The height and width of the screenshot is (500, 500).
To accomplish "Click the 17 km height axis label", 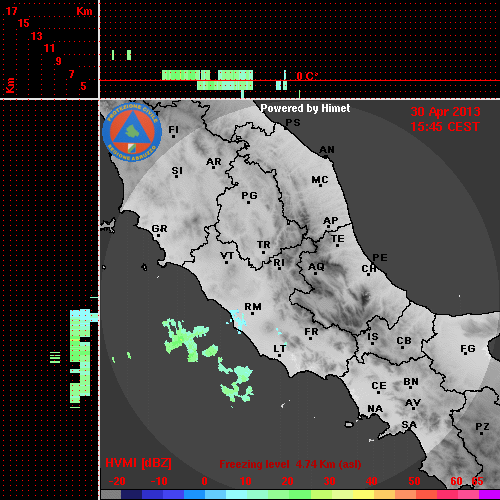I will (11, 11).
